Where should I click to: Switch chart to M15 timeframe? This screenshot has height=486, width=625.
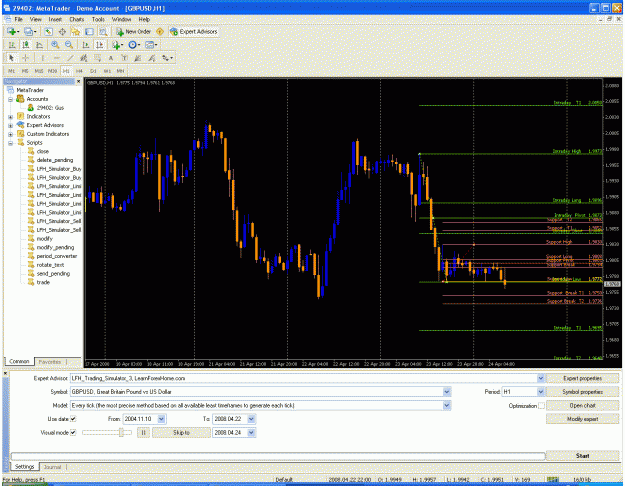tap(39, 71)
